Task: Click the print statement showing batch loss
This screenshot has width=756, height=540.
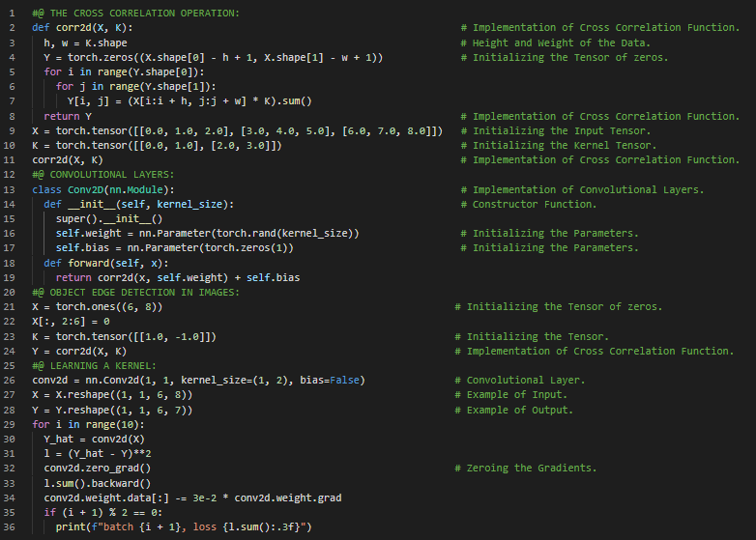Action: click(182, 527)
